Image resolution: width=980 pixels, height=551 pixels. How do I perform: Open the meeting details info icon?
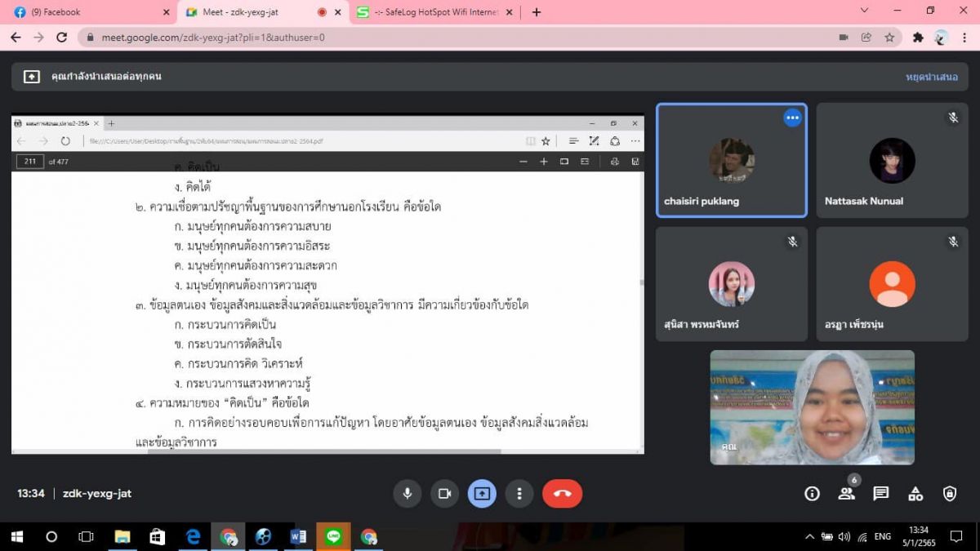(812, 493)
